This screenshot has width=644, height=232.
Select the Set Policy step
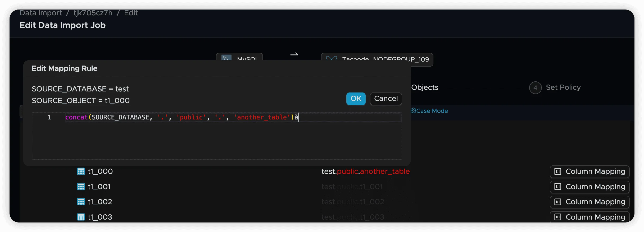pos(563,87)
